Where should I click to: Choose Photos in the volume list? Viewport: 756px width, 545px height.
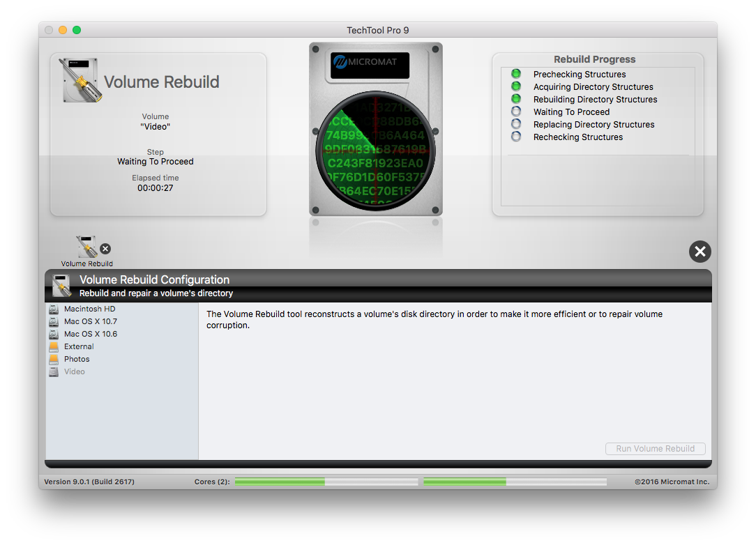[77, 359]
